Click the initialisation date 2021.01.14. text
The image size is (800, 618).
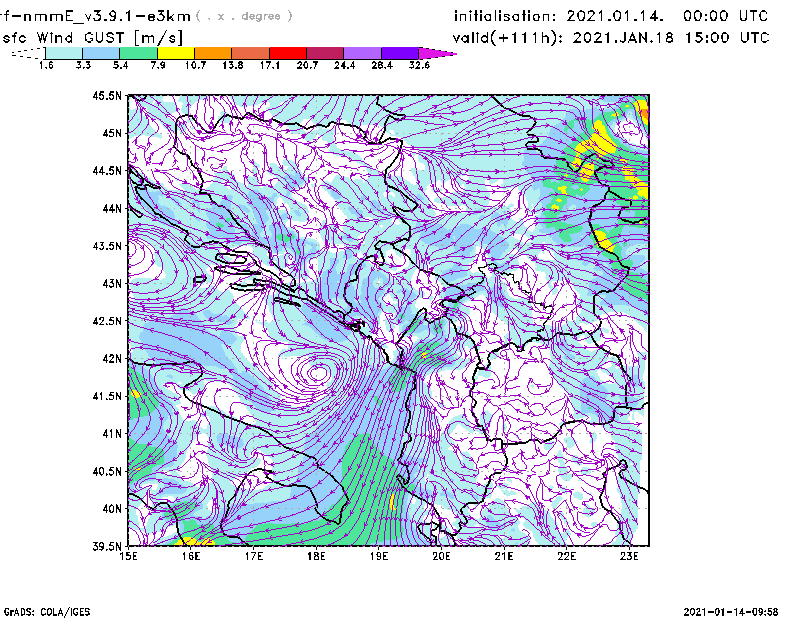[615, 16]
